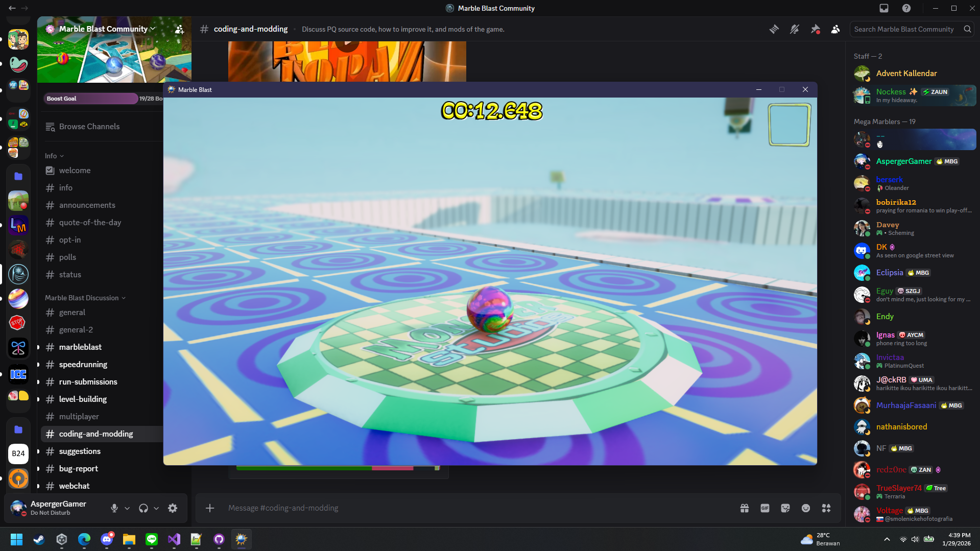Open the red STOP sign server icon
Image resolution: width=980 pixels, height=551 pixels.
17,323
